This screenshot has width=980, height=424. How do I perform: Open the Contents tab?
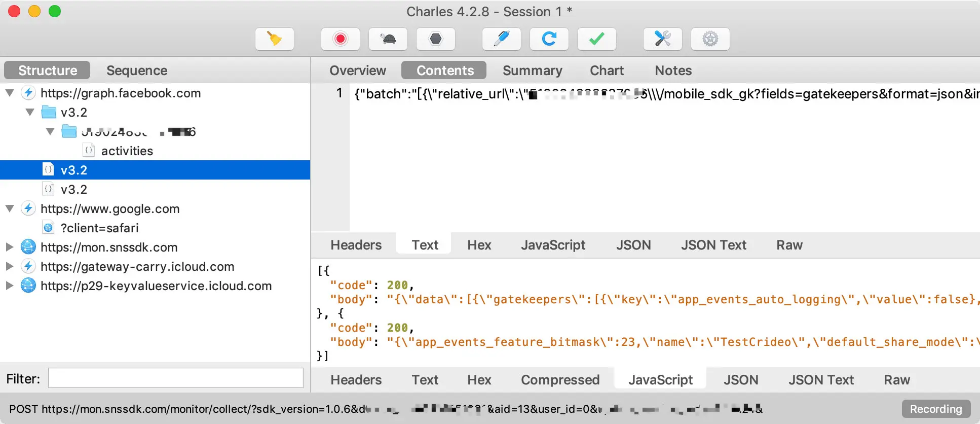click(x=444, y=70)
